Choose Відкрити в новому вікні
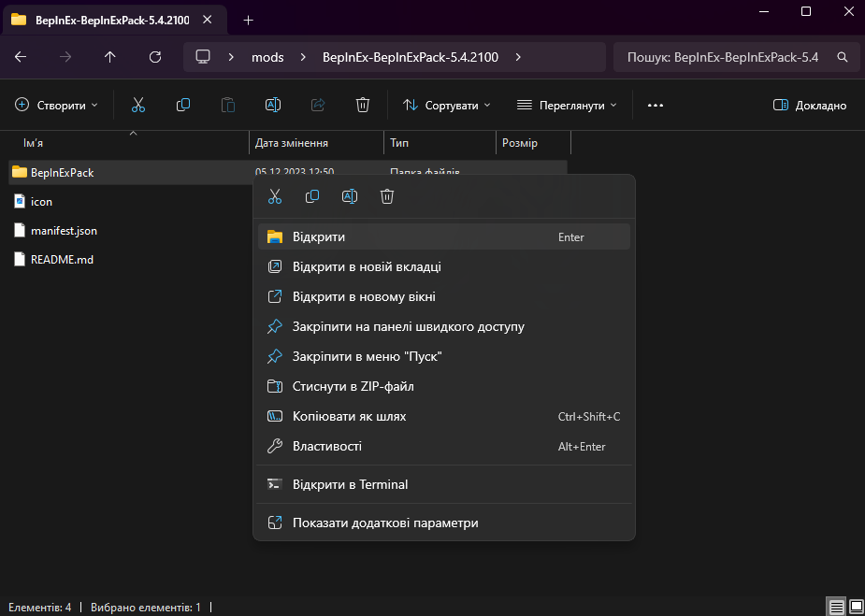The height and width of the screenshot is (616, 865). tap(444, 296)
